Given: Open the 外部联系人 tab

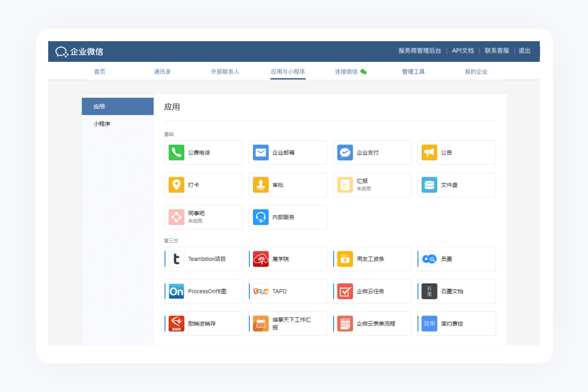Looking at the screenshot, I should [x=225, y=71].
